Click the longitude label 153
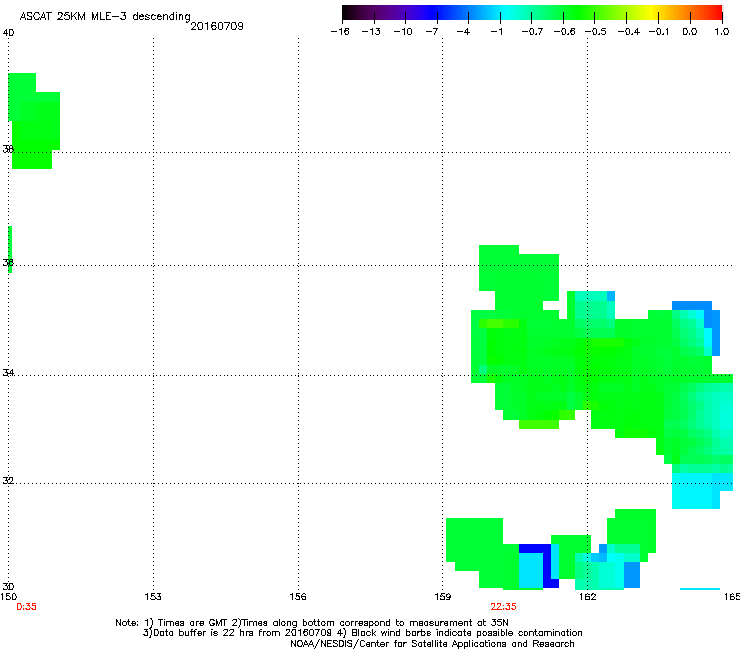The height and width of the screenshot is (650, 740). coord(153,597)
